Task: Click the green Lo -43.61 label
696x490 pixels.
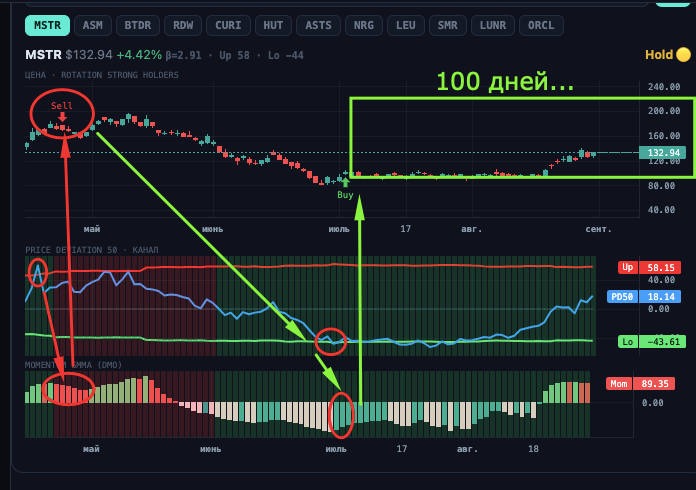Action: [x=652, y=341]
